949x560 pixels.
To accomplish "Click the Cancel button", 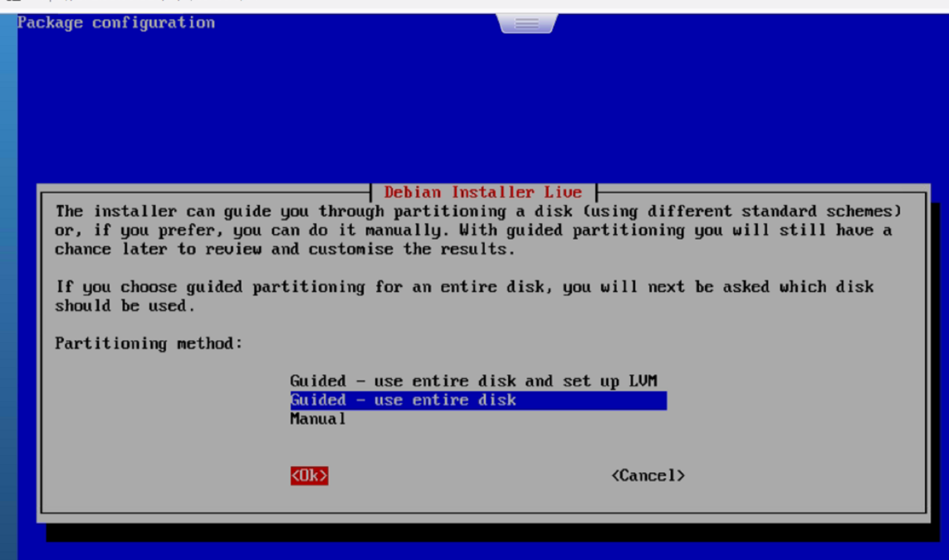I will pos(648,476).
